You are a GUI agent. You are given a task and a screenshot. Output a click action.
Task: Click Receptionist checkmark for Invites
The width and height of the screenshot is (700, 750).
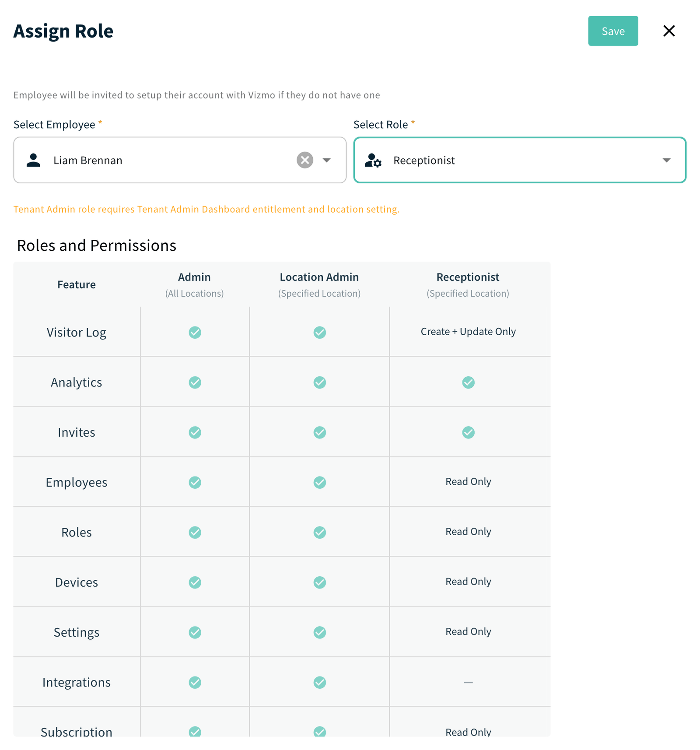(x=468, y=432)
